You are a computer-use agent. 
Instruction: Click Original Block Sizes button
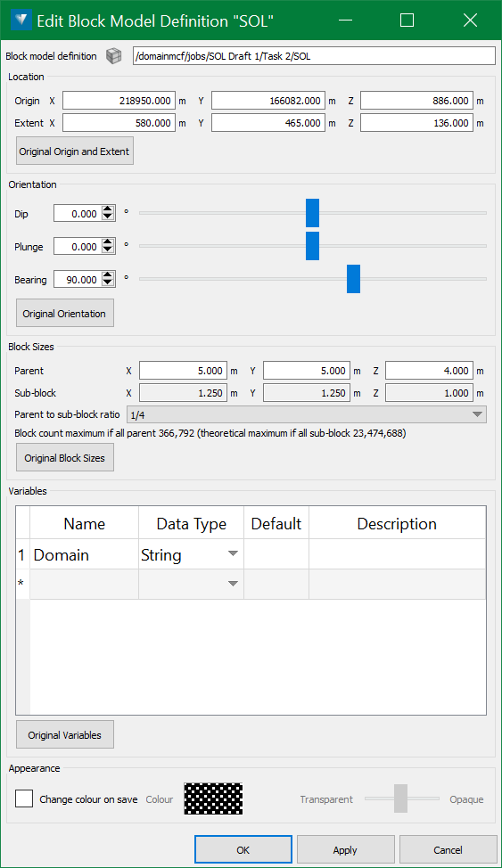point(65,458)
